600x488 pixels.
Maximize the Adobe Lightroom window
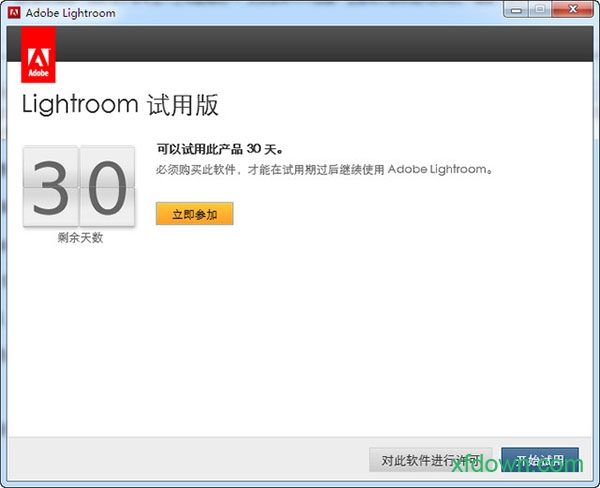pyautogui.click(x=540, y=10)
